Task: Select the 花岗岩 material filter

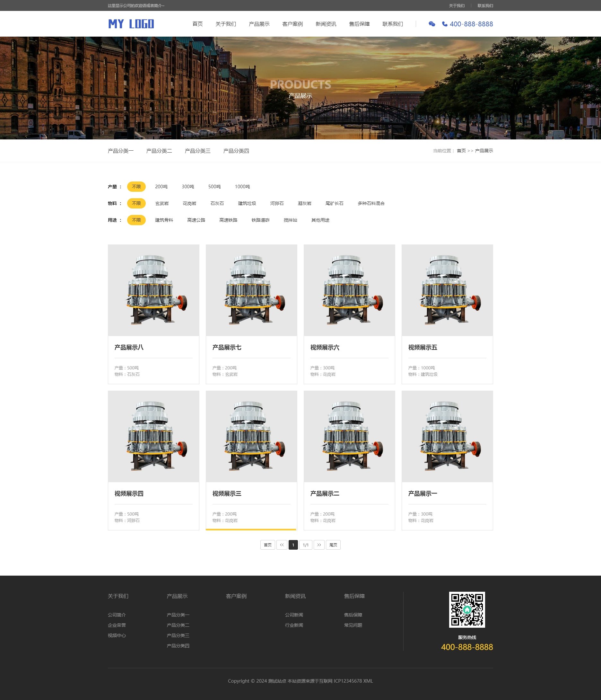Action: tap(189, 203)
